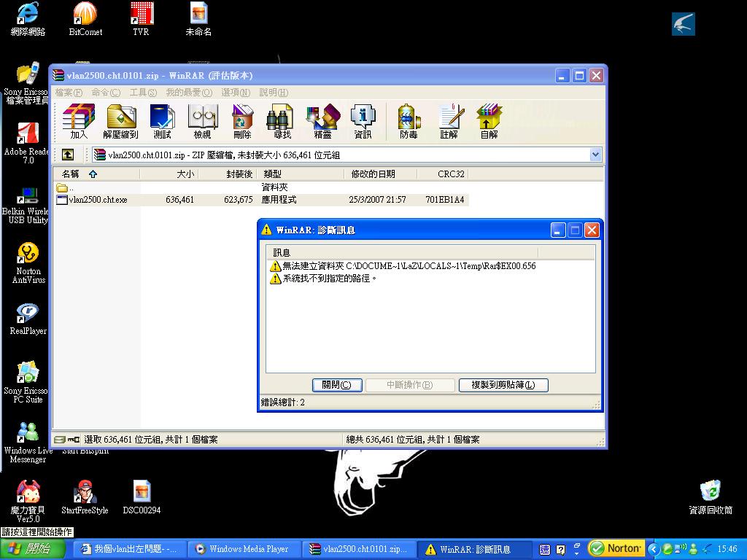Open the 工具(S) menu

tap(143, 93)
